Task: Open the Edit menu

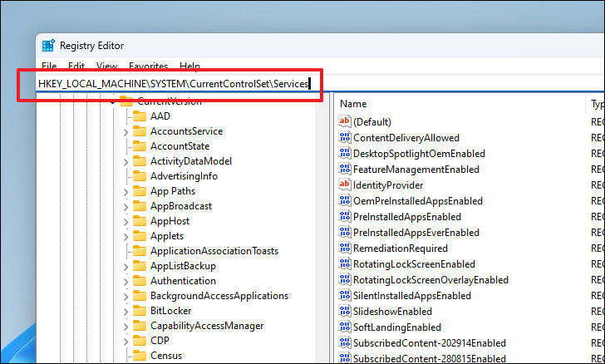Action: click(x=76, y=66)
